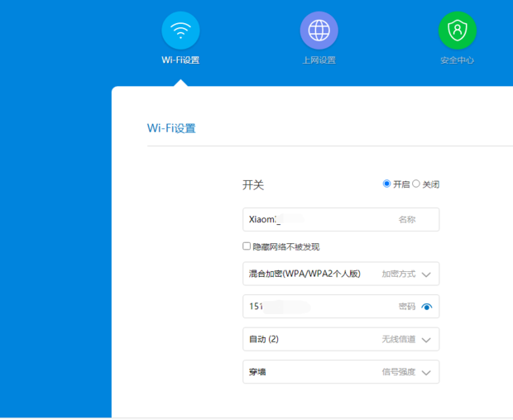The height and width of the screenshot is (420, 513).
Task: Enable the 隐藏网络不被发现 checkbox
Action: [247, 246]
